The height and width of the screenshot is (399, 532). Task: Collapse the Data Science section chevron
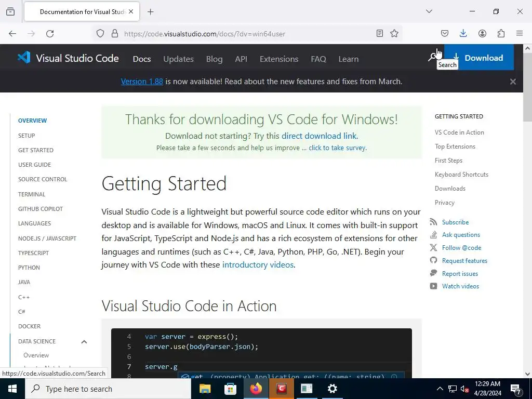(84, 342)
